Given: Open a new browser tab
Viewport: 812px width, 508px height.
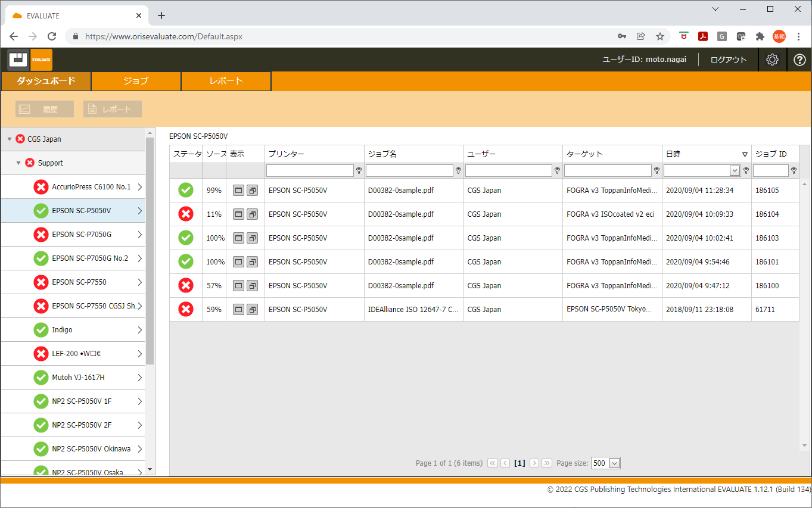Looking at the screenshot, I should click(161, 15).
